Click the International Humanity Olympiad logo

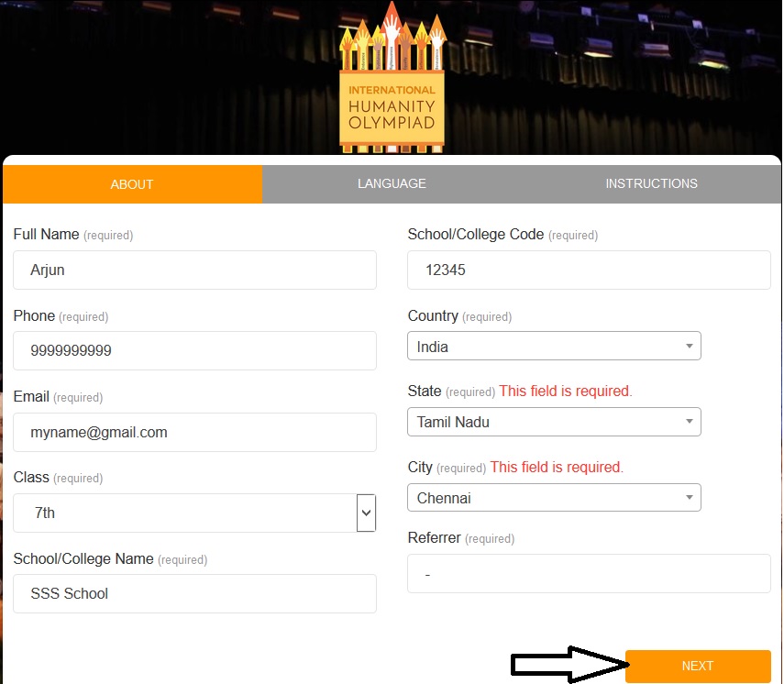click(x=392, y=77)
